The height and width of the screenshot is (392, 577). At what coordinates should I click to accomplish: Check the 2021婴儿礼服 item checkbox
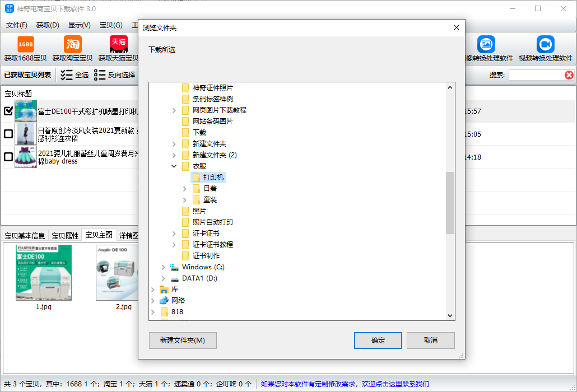(8, 157)
